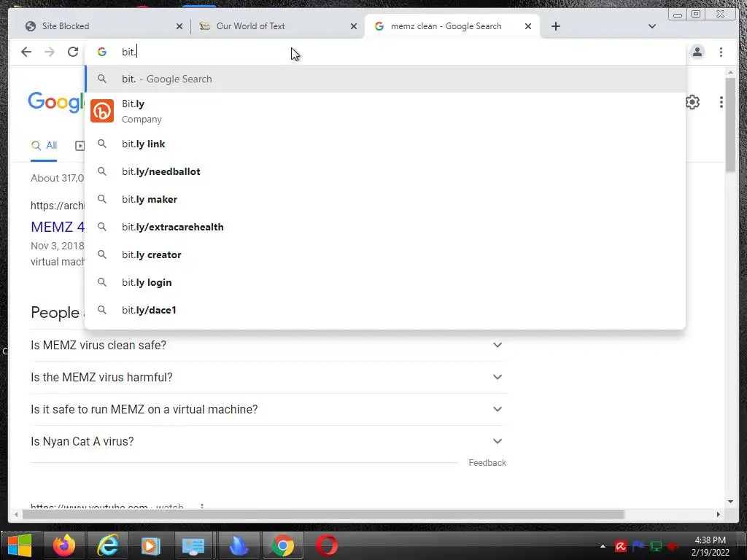Close the Our World of Text tab

tap(354, 26)
